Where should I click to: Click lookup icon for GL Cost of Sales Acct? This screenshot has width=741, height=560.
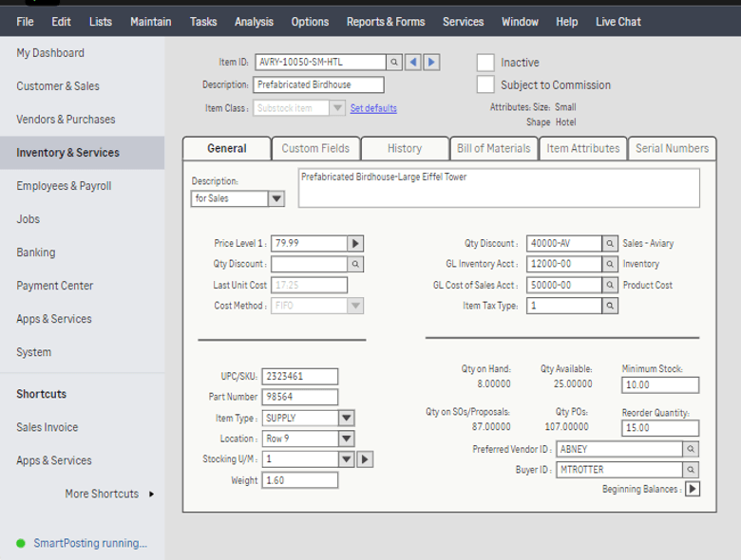coord(610,285)
